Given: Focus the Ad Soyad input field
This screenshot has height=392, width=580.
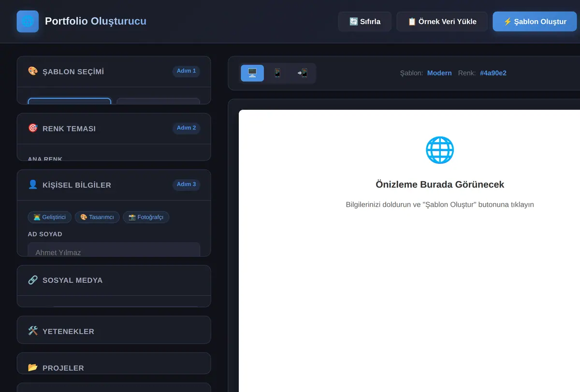Looking at the screenshot, I should [x=114, y=250].
